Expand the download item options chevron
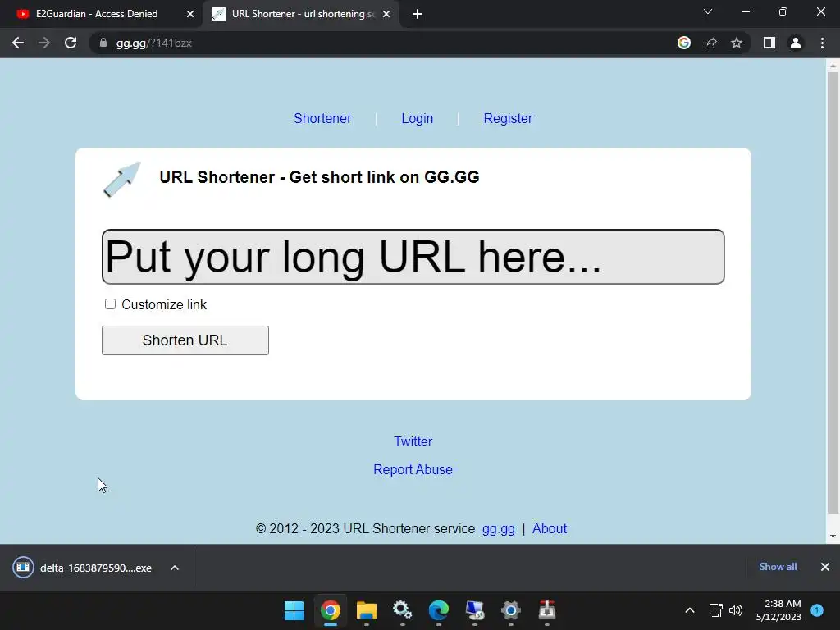The height and width of the screenshot is (630, 840). 175,568
